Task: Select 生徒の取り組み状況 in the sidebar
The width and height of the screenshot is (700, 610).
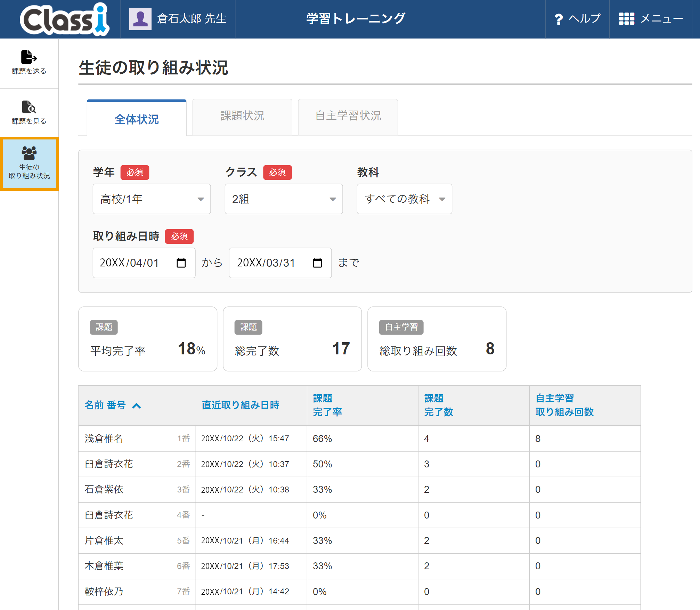Action: [x=29, y=164]
